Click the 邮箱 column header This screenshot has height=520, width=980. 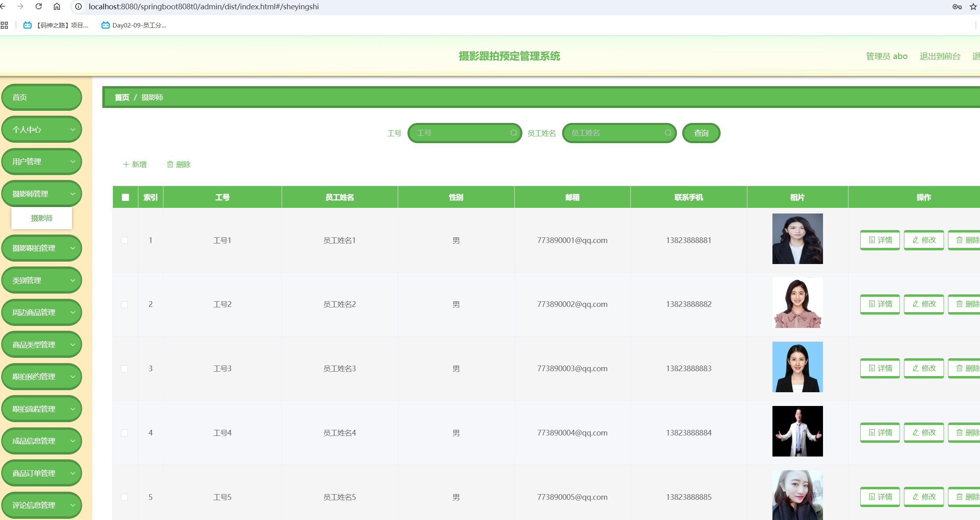coord(572,197)
